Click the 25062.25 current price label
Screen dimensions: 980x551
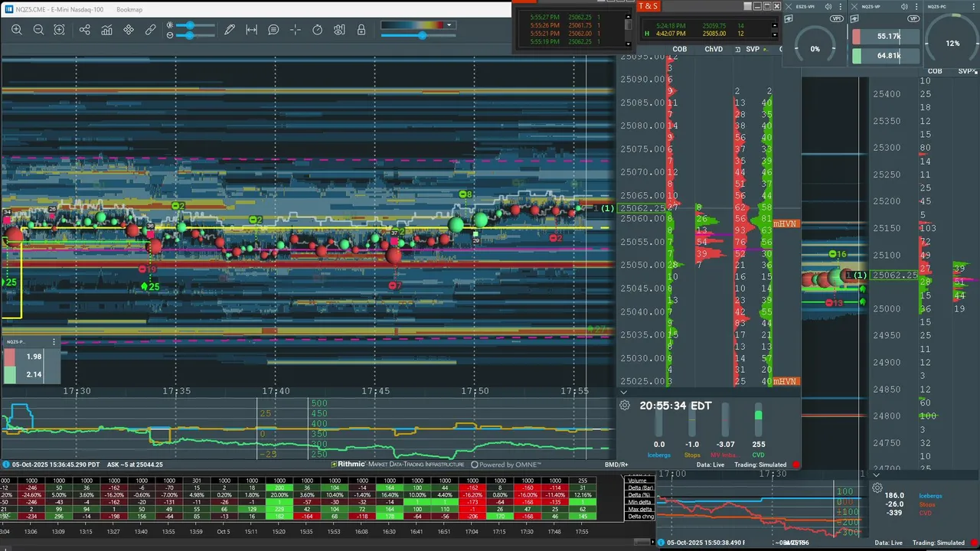pos(643,208)
